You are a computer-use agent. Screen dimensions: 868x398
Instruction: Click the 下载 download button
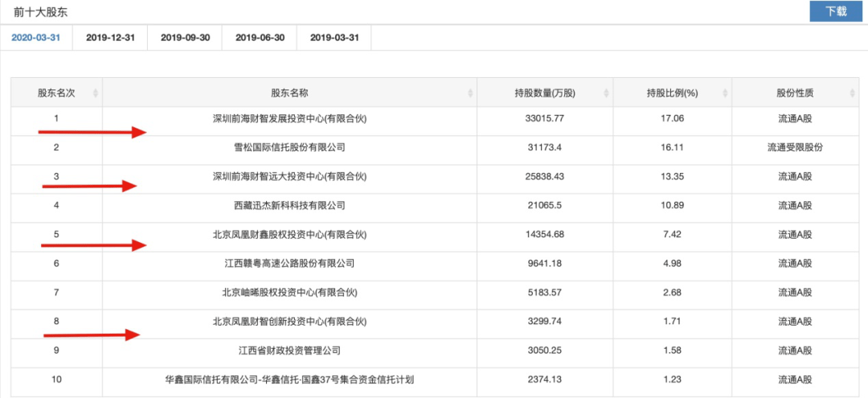836,11
